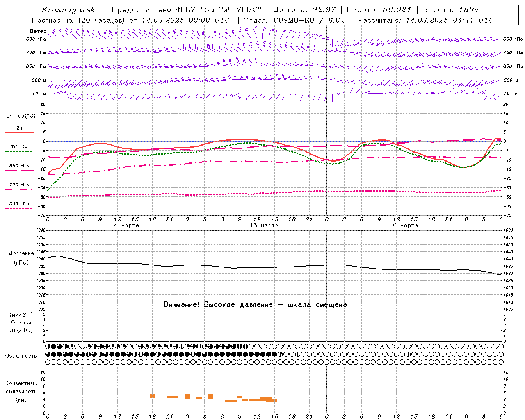Viewport: 525px width, 420px height.
Task: Click '850 гПа' in the temperature legend
Action: tap(19, 166)
